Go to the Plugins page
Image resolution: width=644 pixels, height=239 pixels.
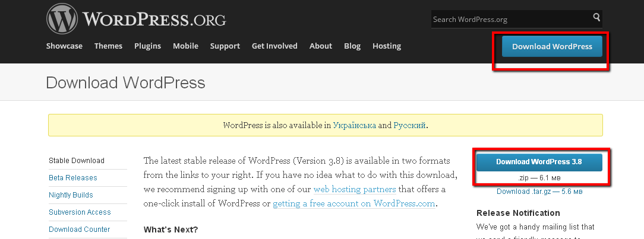click(147, 46)
